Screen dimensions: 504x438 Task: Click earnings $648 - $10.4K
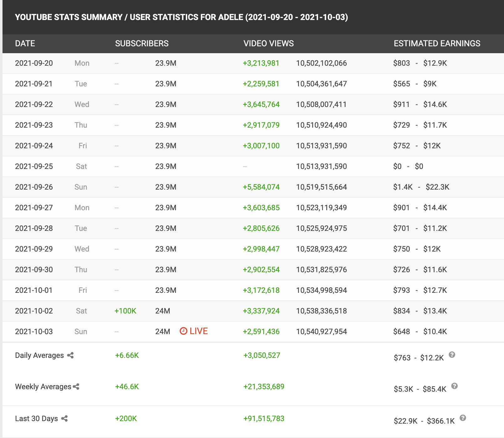click(420, 332)
